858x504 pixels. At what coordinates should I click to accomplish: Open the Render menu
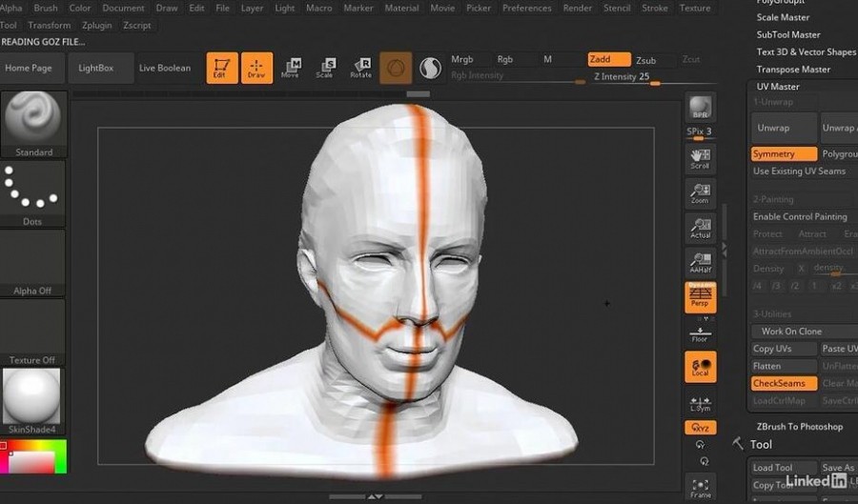click(578, 8)
